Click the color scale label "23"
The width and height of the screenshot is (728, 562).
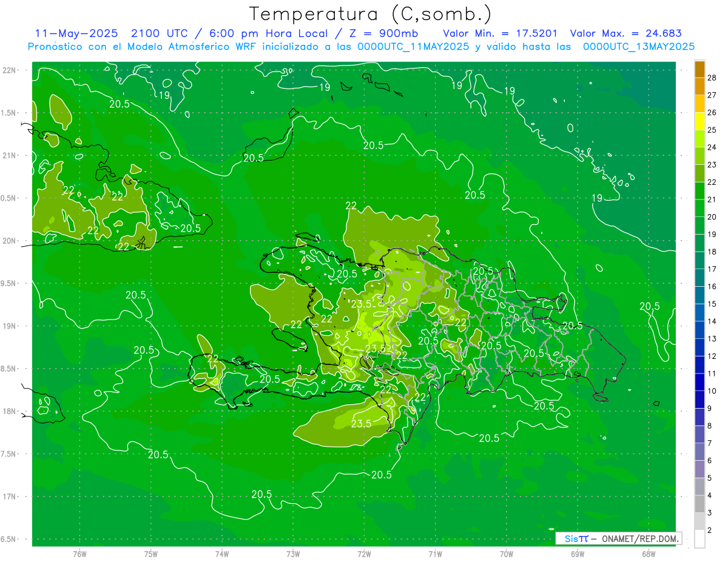coord(712,165)
